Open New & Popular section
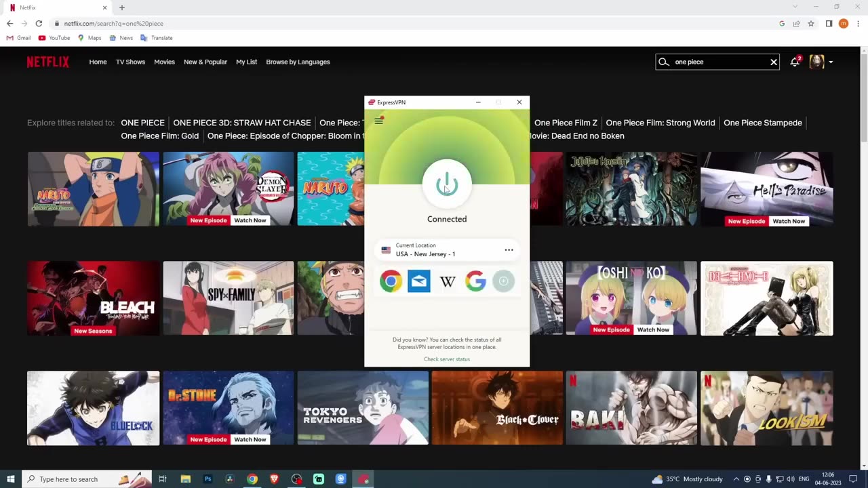 point(205,62)
